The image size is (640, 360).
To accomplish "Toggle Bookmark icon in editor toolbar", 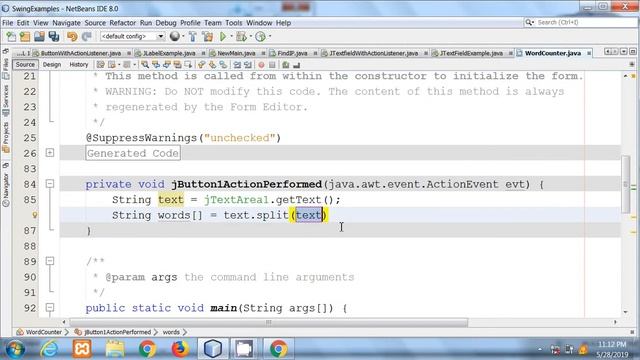I will pos(223,64).
